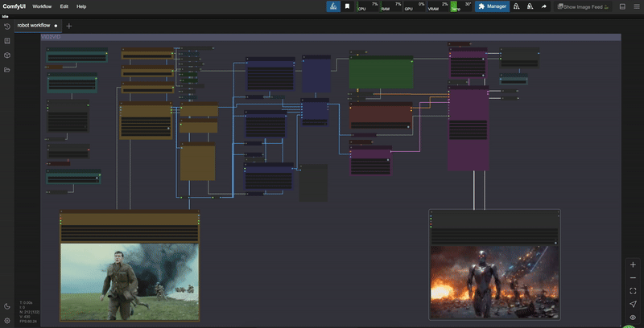Select the yellow video loader node title

click(x=130, y=212)
